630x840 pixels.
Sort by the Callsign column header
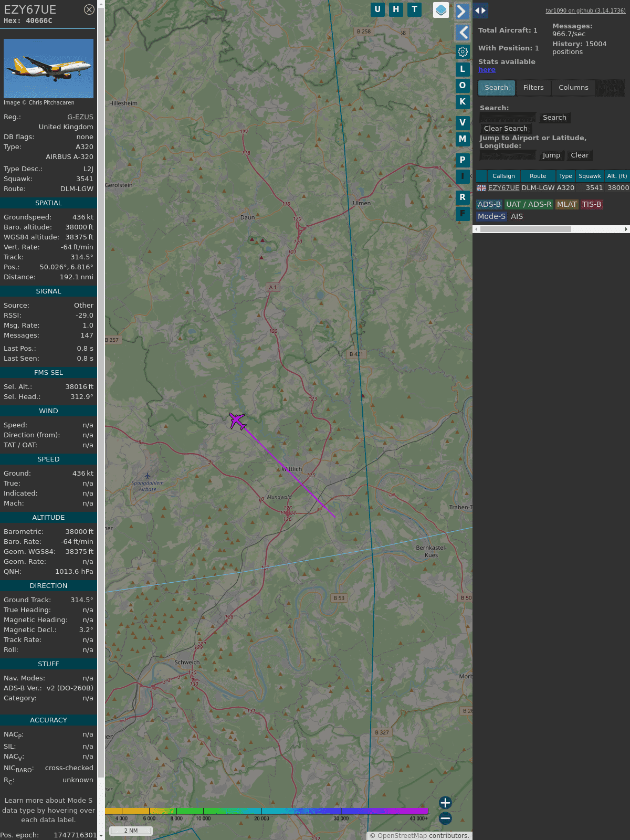tap(503, 176)
